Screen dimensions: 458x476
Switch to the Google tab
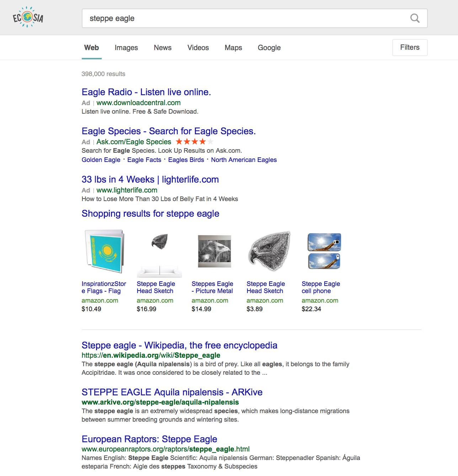[x=269, y=48]
